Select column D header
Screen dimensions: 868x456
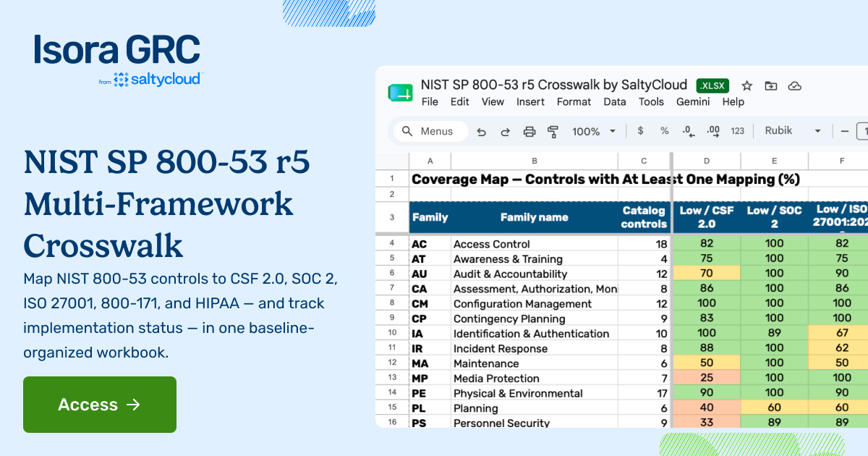pyautogui.click(x=707, y=161)
